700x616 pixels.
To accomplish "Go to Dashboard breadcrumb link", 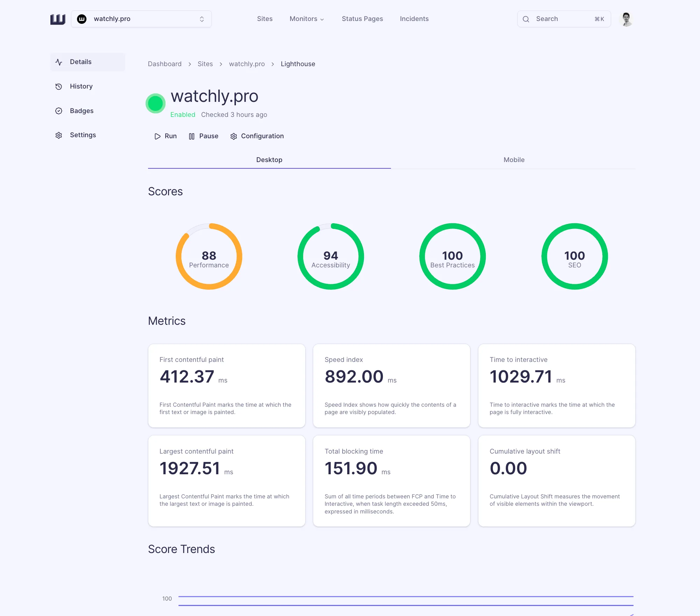I will [x=164, y=64].
